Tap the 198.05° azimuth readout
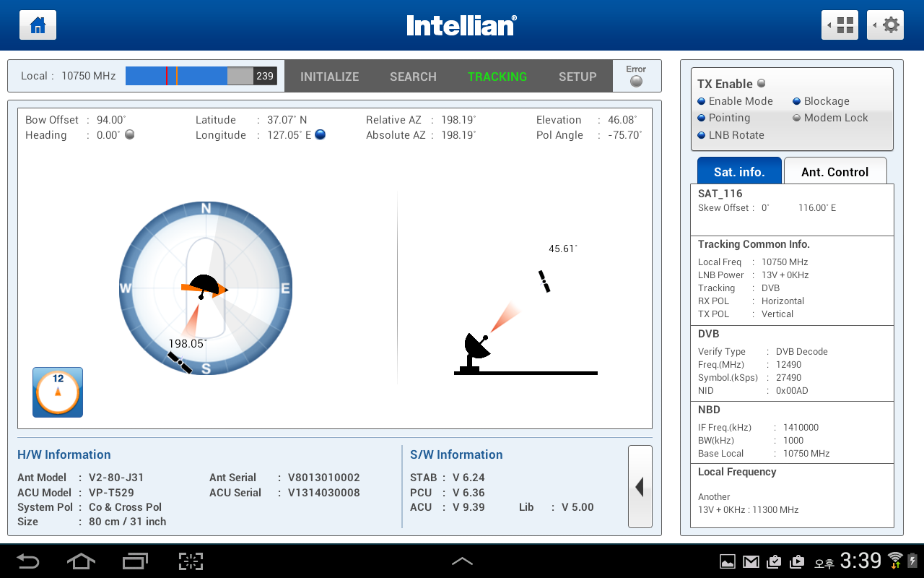 [x=188, y=344]
